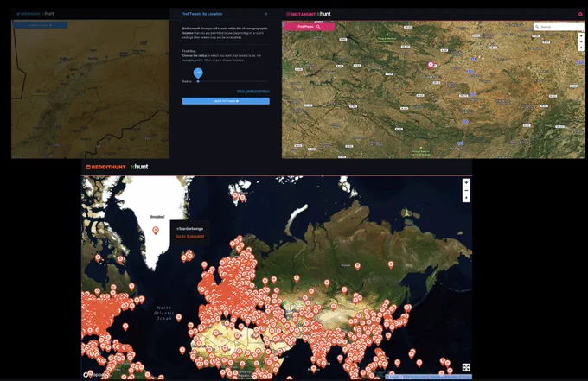Select the pink location pin on InstaHunt map
588x381 pixels.
431,65
